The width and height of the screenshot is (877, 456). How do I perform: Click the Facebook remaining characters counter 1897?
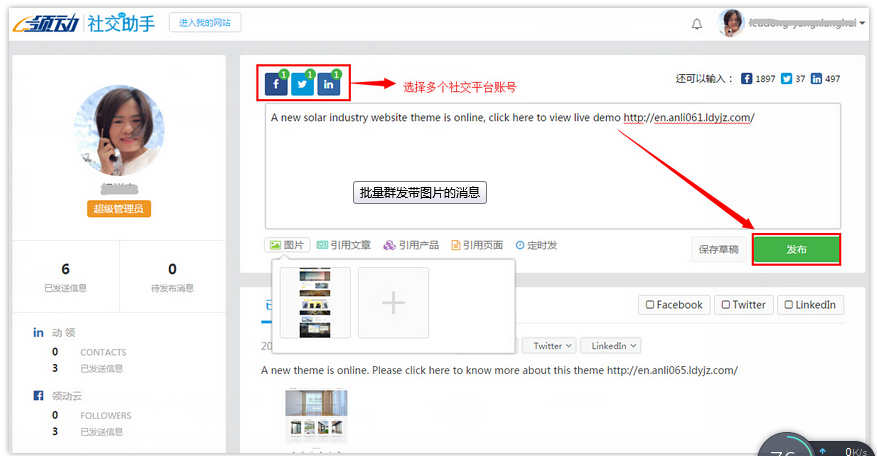(x=758, y=79)
